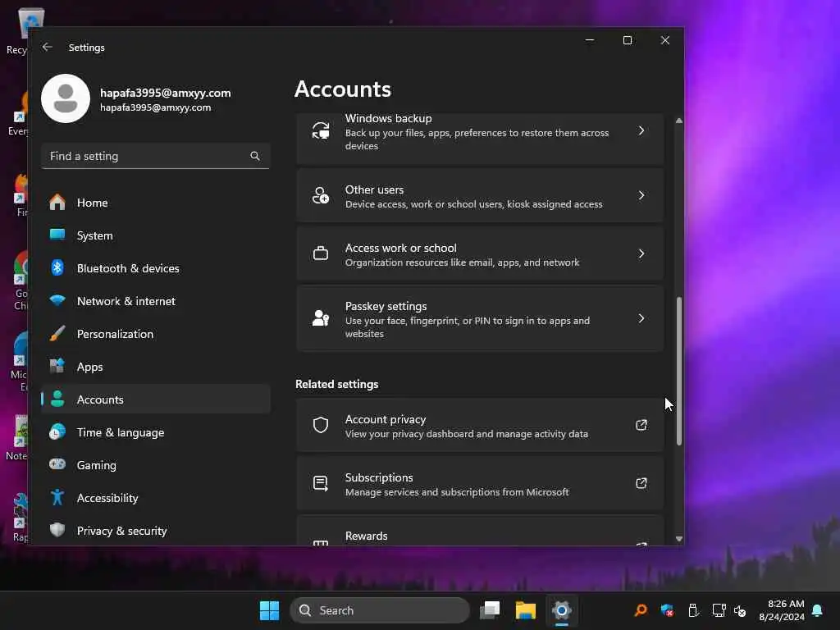840x630 pixels.
Task: Click the Accounts page scrollbar thumb
Action: click(678, 371)
